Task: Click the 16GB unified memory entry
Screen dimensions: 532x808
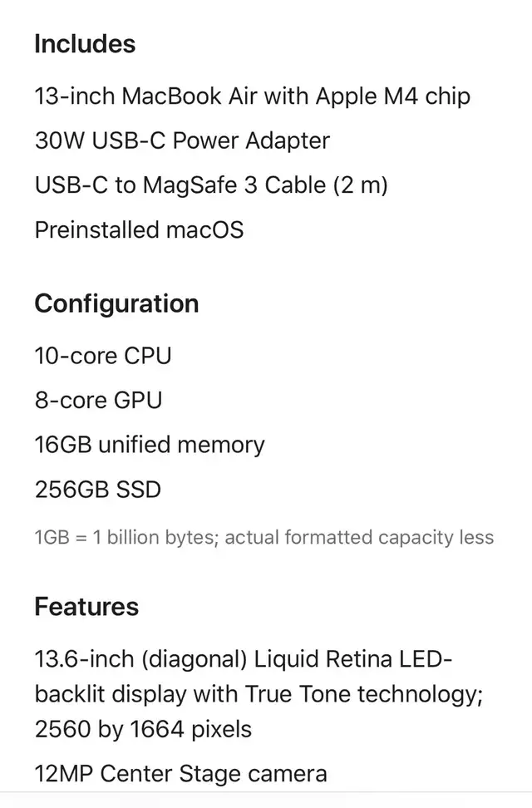Action: 150,446
